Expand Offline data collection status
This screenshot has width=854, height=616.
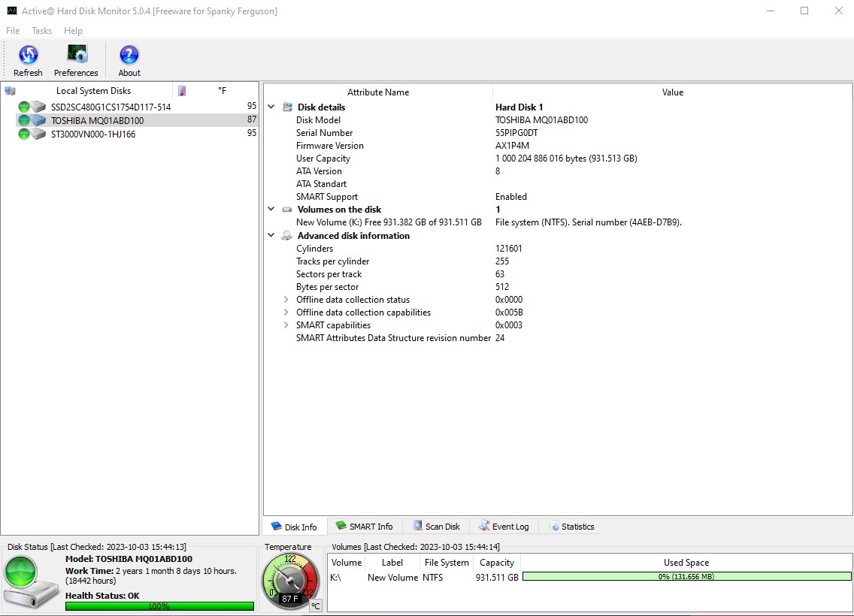(285, 299)
